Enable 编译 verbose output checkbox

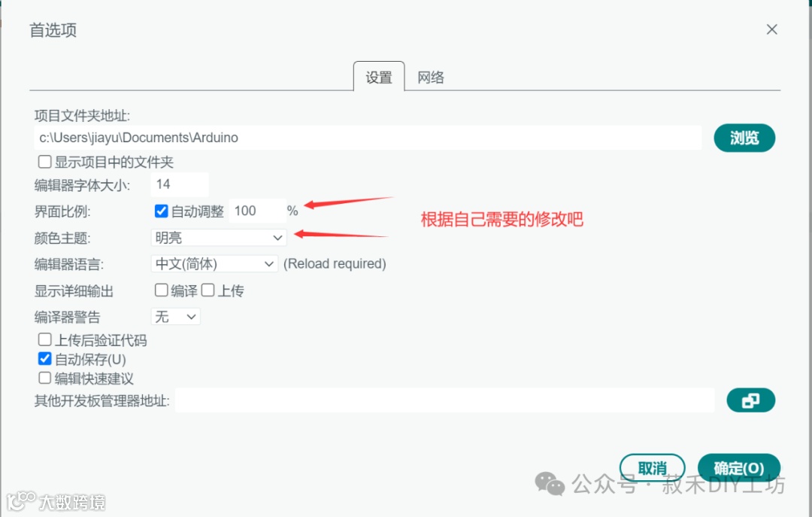click(x=161, y=290)
